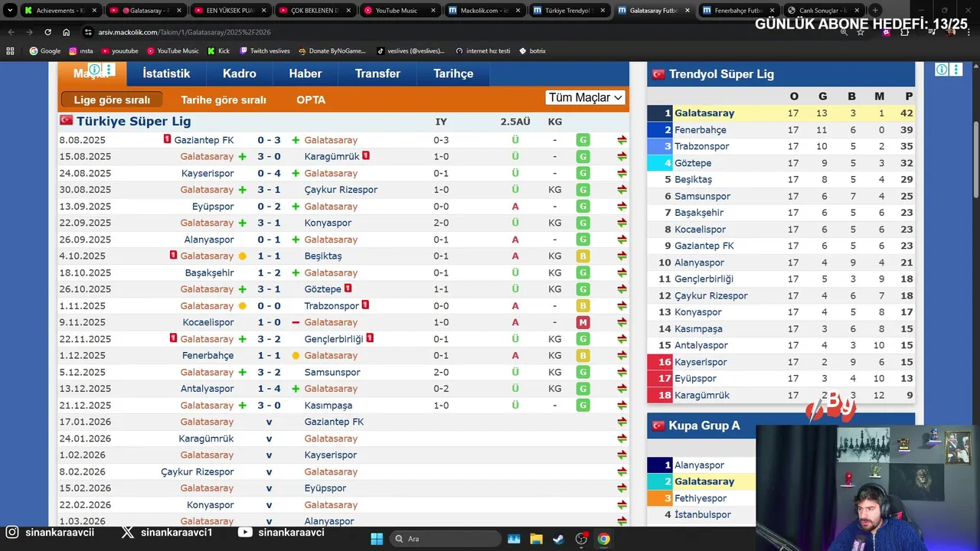Click Beşiktaş in the 4.10.2025 match row
Image resolution: width=980 pixels, height=551 pixels.
[x=323, y=256]
